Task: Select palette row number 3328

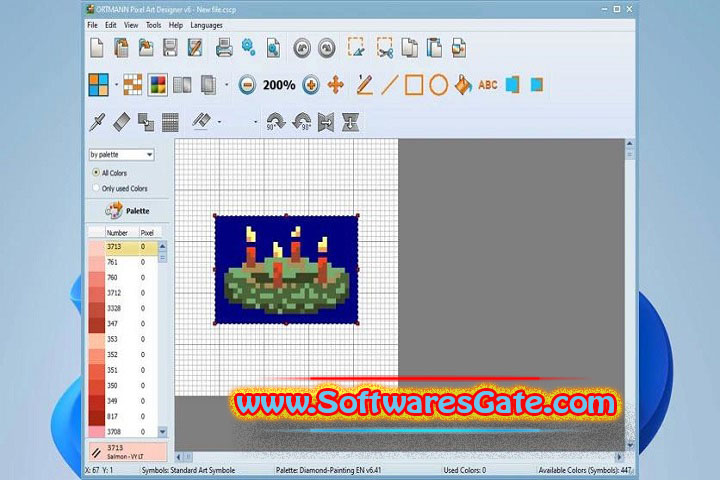Action: (x=123, y=309)
